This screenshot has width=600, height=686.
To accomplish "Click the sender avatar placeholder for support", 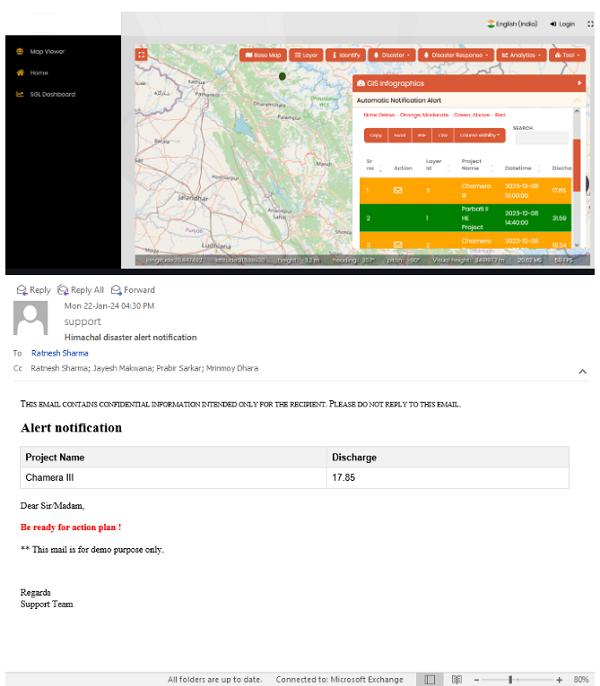I will 33,321.
